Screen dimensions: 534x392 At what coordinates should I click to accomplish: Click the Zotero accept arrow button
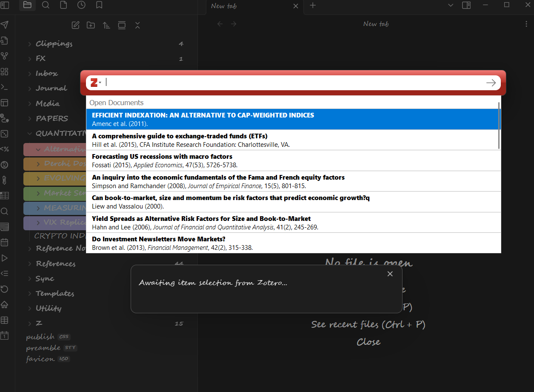tap(491, 83)
